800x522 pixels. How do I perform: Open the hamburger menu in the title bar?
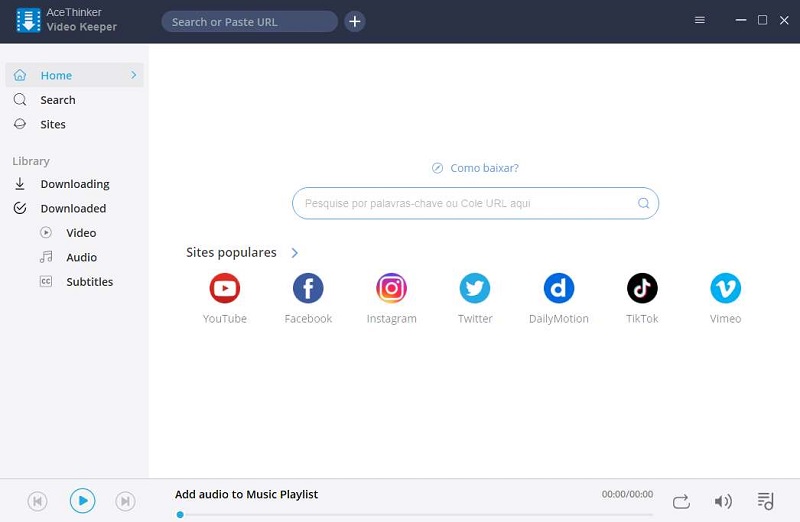click(x=699, y=20)
